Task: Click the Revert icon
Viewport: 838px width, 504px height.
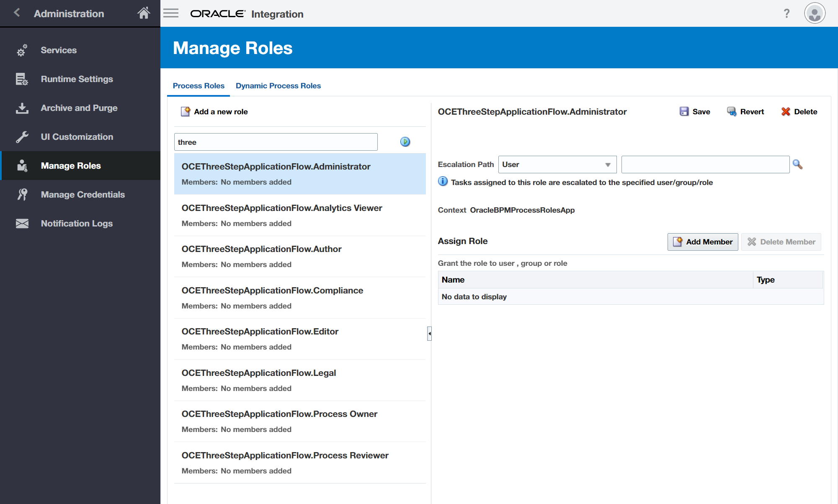Action: click(732, 111)
